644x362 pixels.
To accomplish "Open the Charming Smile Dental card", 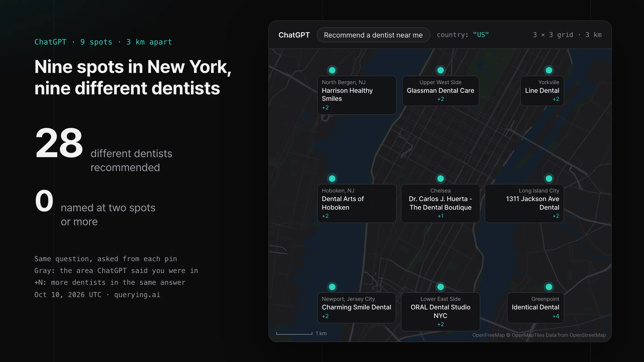I will coord(357,308).
